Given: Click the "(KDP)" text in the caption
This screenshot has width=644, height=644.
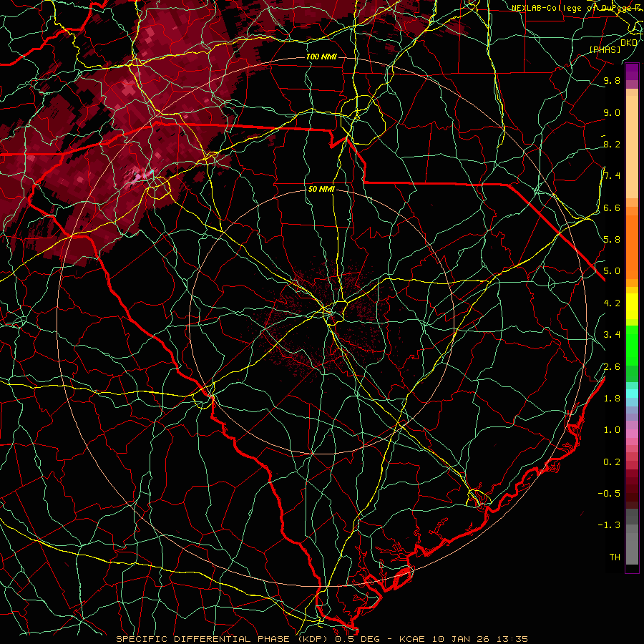Looking at the screenshot, I should coord(312,639).
